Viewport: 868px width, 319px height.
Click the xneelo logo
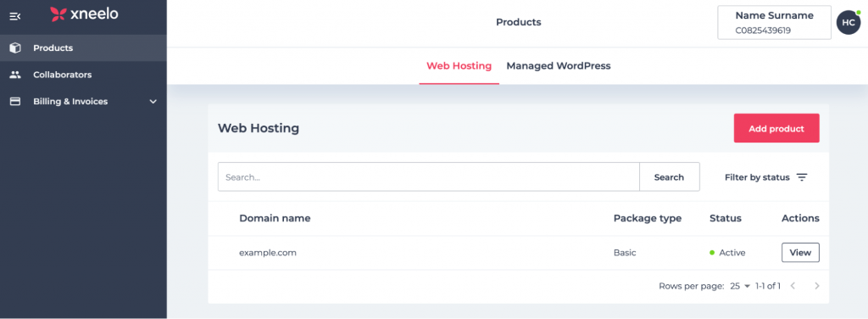click(84, 14)
